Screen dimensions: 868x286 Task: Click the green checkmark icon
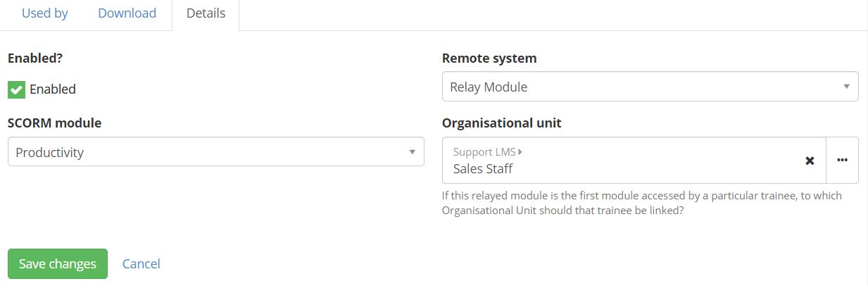[16, 89]
